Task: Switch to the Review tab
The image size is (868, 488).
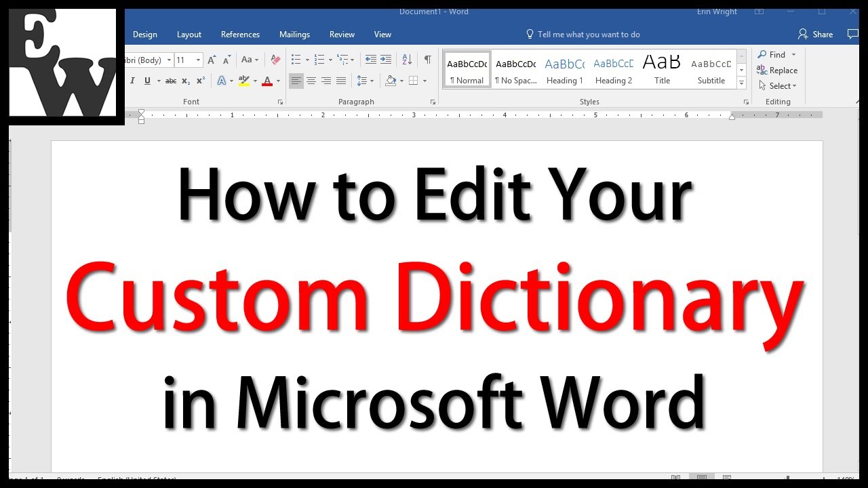Action: [x=342, y=35]
